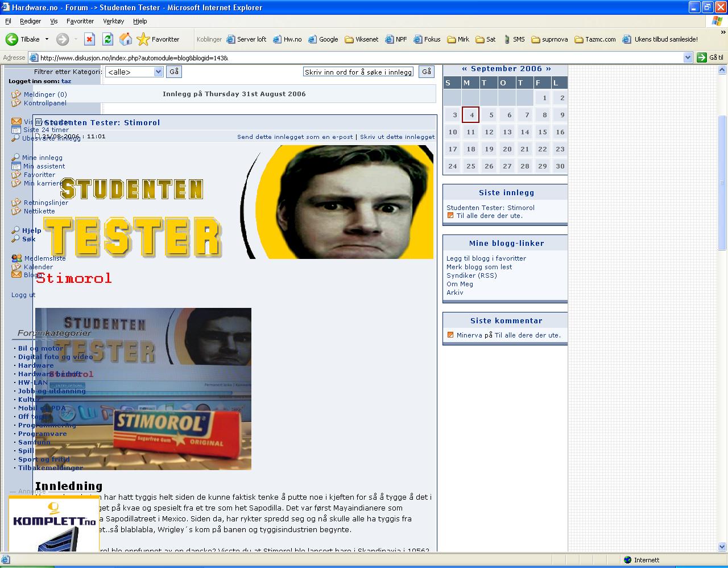This screenshot has width=728, height=568.
Task: Open the Hjelp menu
Action: tap(140, 21)
